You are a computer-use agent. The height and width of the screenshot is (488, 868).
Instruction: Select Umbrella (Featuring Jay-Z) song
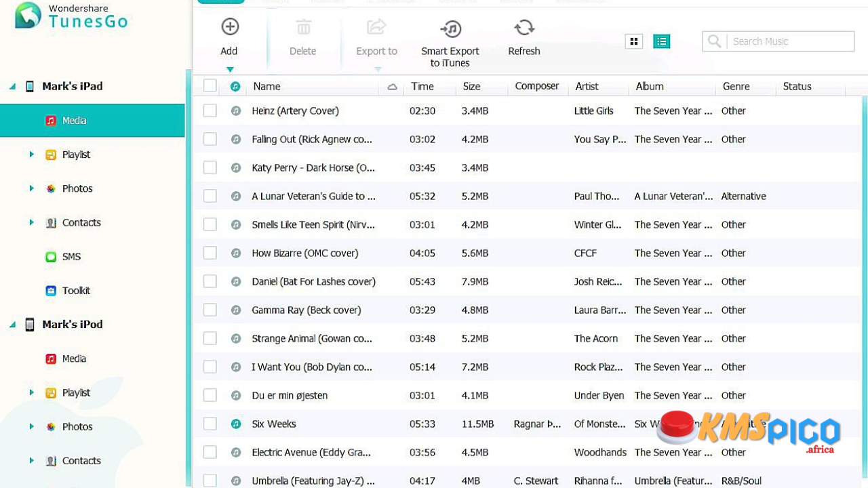313,481
